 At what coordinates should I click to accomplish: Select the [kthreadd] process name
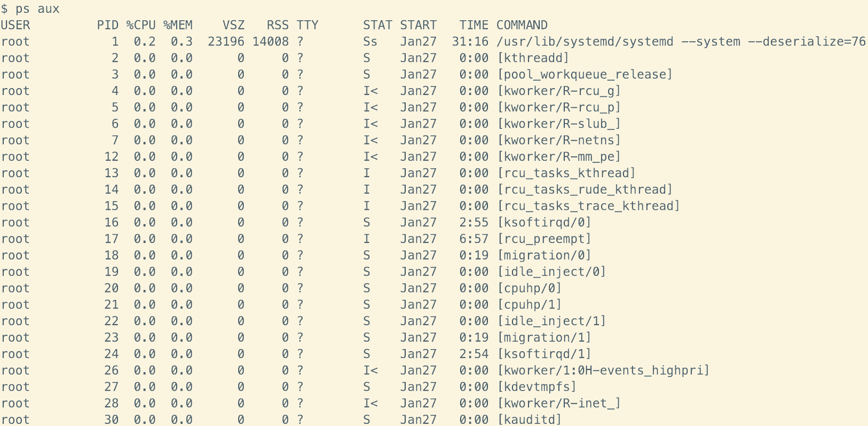(x=533, y=58)
